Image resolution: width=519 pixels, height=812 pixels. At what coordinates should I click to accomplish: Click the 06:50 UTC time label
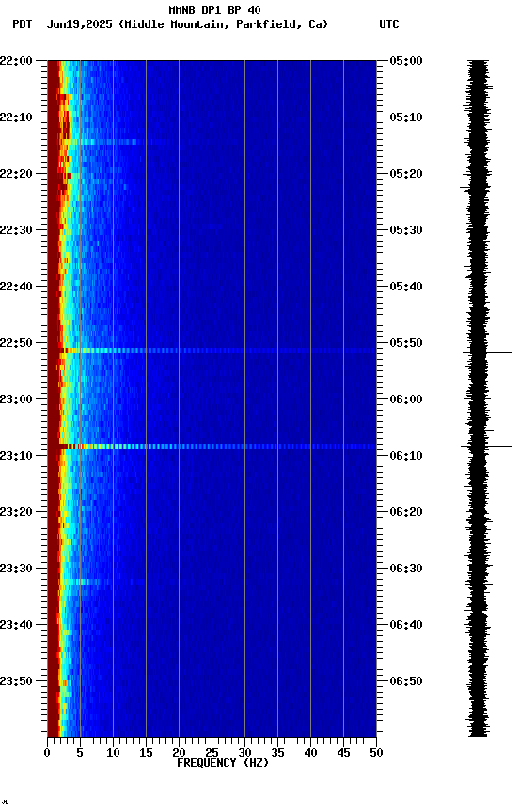406,681
